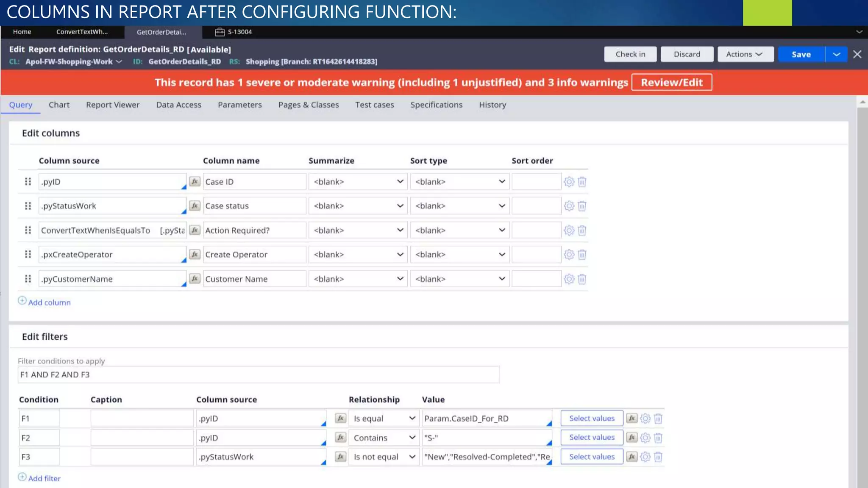This screenshot has height=488, width=868.
Task: Change F2 relationship dropdown from Contains
Action: point(384,438)
